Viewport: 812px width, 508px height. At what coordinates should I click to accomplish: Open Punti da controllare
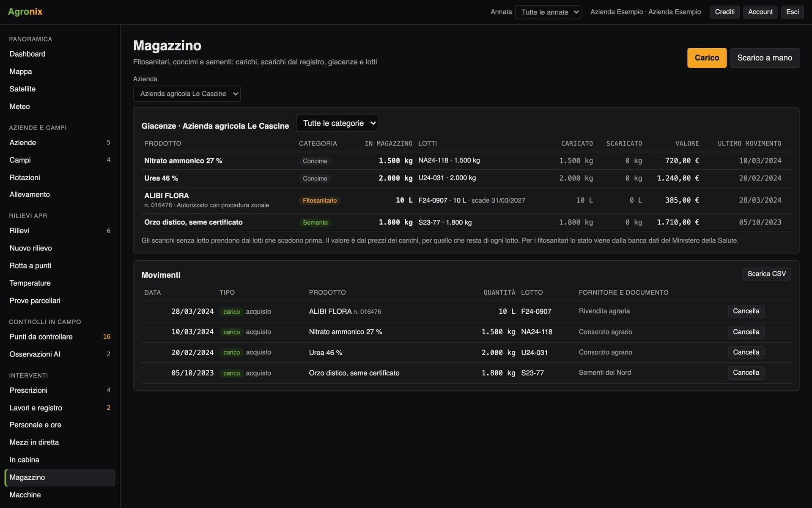[x=60, y=337]
